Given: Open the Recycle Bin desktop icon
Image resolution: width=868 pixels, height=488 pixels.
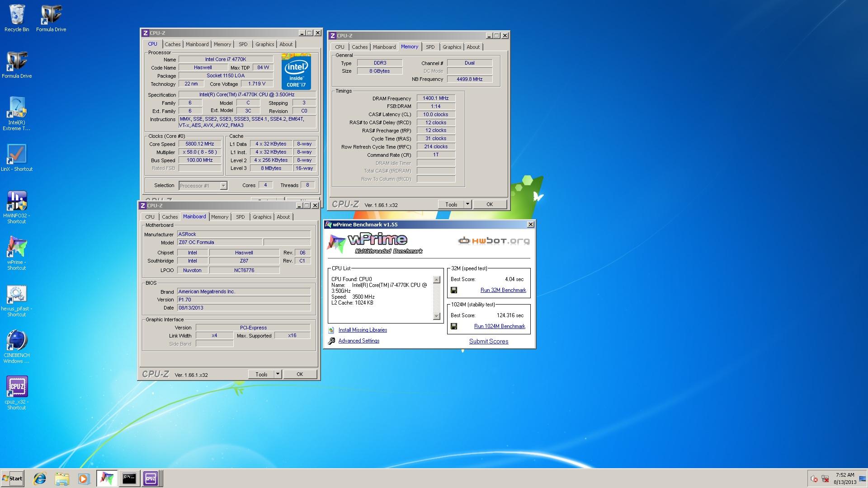Looking at the screenshot, I should [17, 18].
